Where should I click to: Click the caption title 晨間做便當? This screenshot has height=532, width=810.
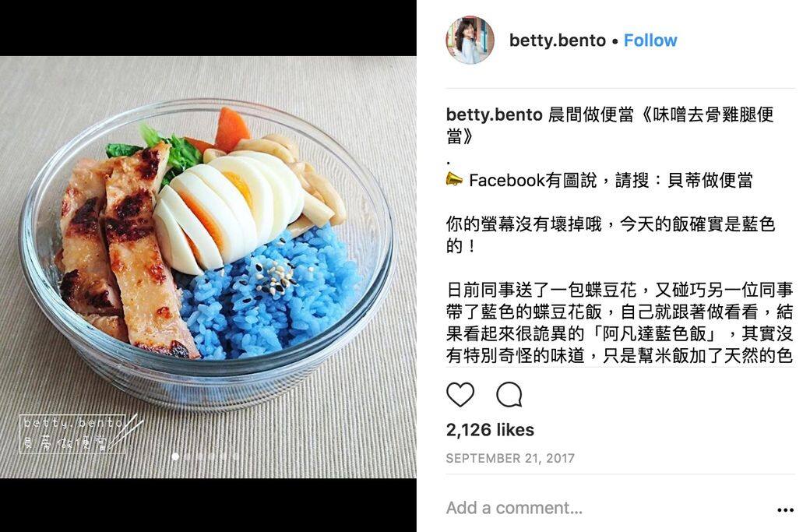[x=590, y=115]
